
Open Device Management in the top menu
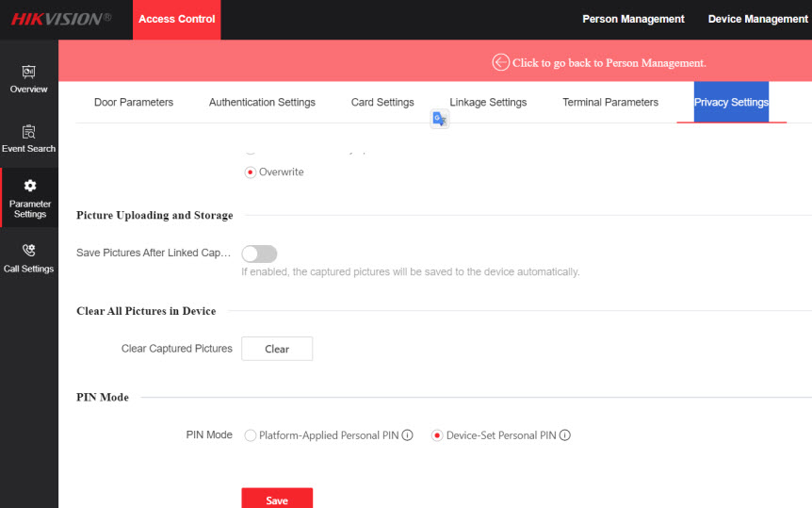[x=757, y=19]
